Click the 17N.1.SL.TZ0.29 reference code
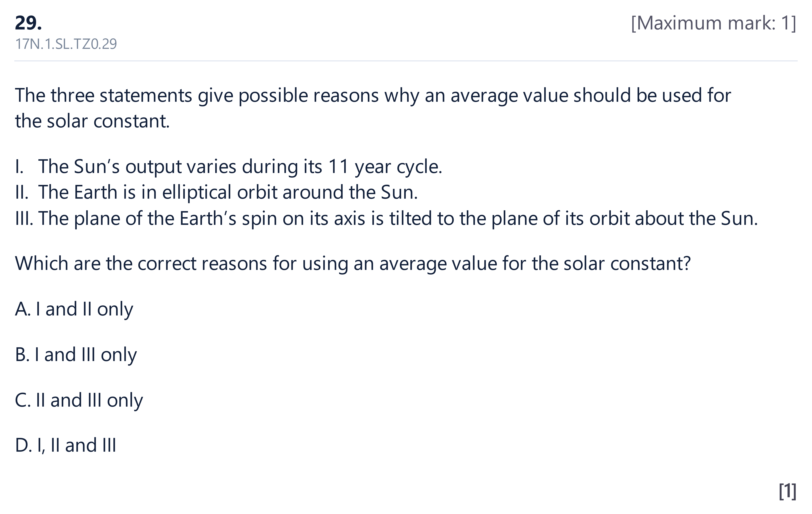This screenshot has width=812, height=514. point(66,44)
